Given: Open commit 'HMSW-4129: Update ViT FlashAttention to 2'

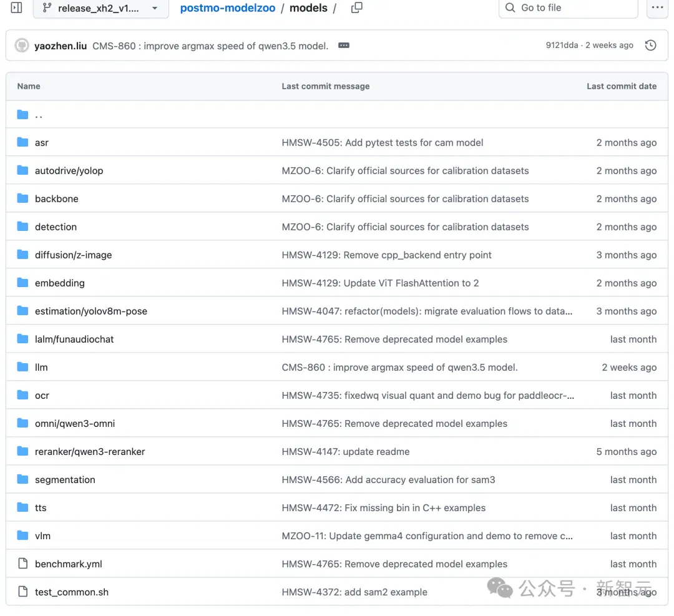Looking at the screenshot, I should (x=380, y=283).
